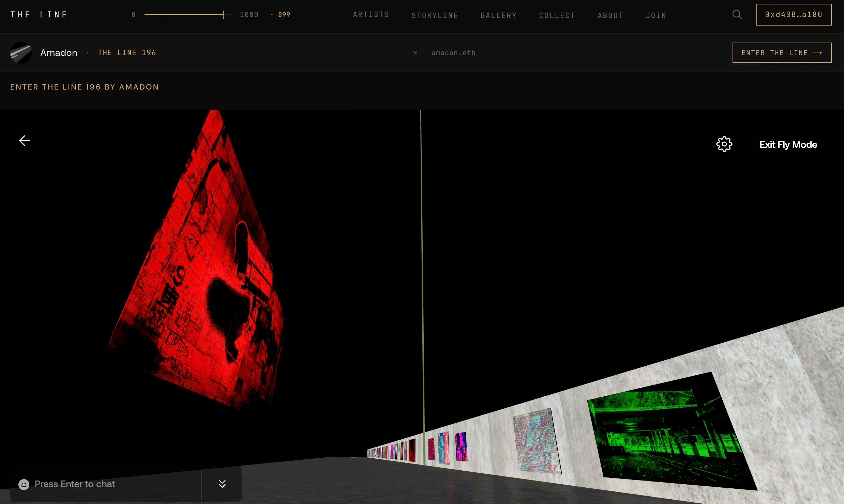Collapse chat with double chevron down
Image resolution: width=844 pixels, height=504 pixels.
(222, 484)
